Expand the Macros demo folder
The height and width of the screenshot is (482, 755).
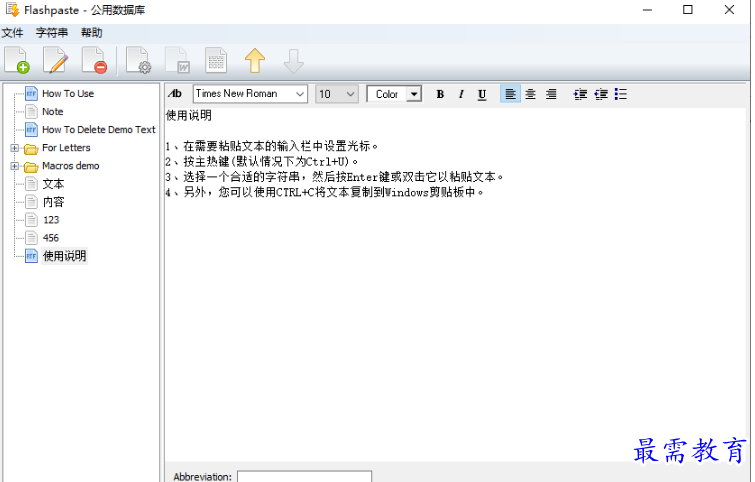[14, 166]
